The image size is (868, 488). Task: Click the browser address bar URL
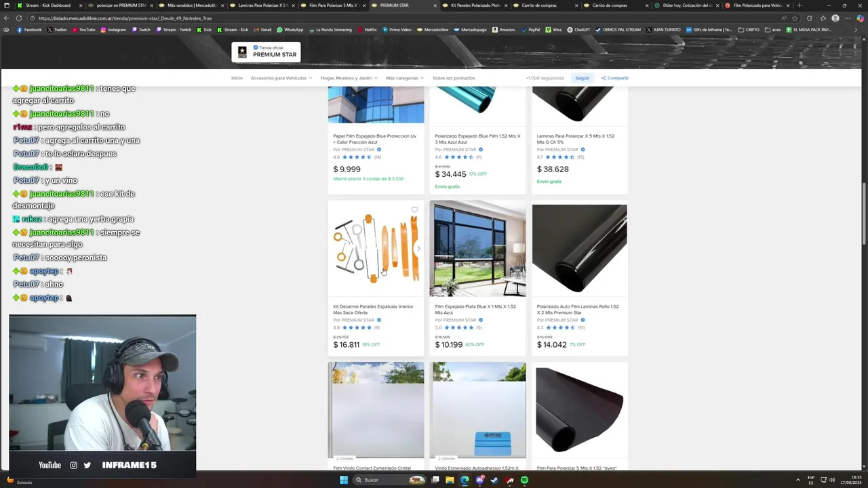click(125, 18)
